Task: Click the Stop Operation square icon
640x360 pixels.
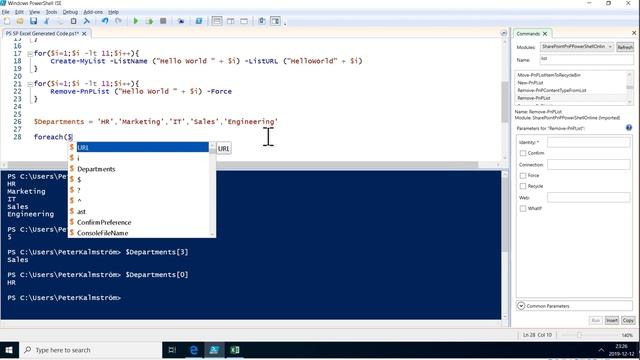Action: [x=163, y=21]
